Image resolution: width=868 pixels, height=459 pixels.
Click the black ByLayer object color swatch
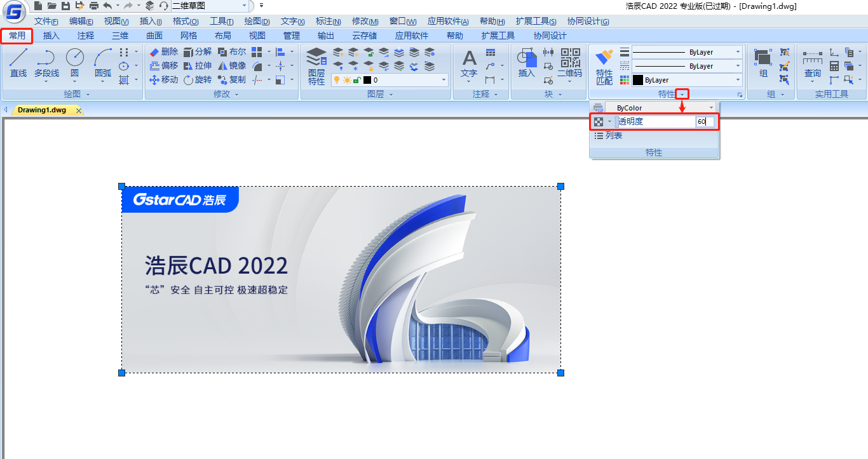click(x=638, y=80)
